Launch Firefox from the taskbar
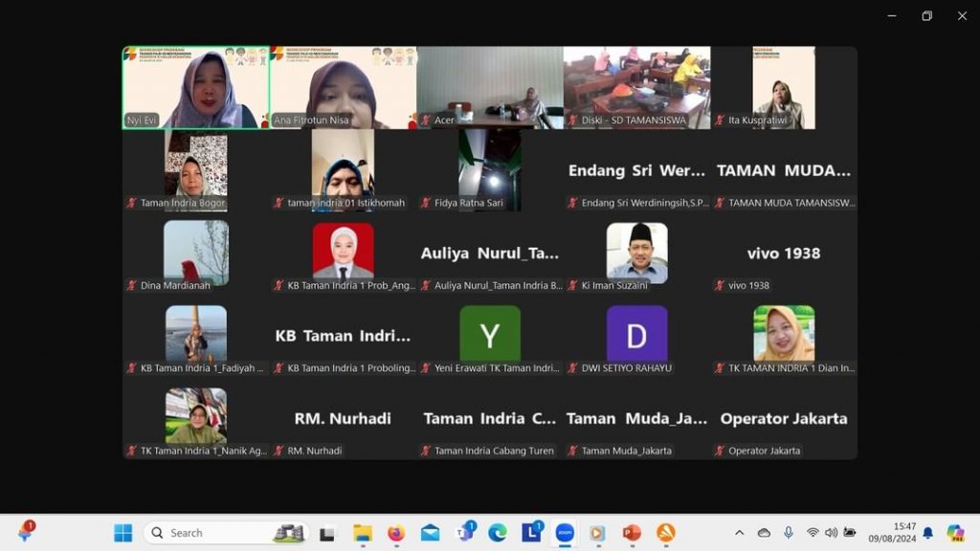 pyautogui.click(x=396, y=533)
